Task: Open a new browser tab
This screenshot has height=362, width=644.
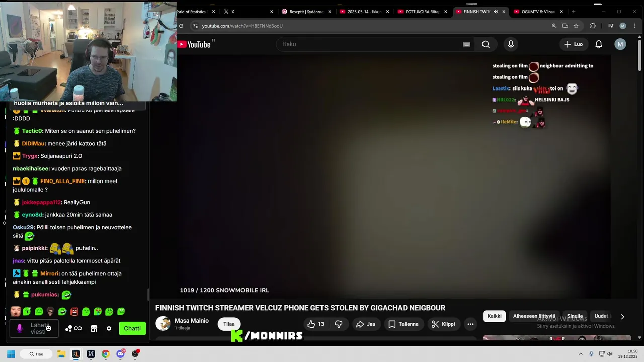Action: (x=573, y=12)
